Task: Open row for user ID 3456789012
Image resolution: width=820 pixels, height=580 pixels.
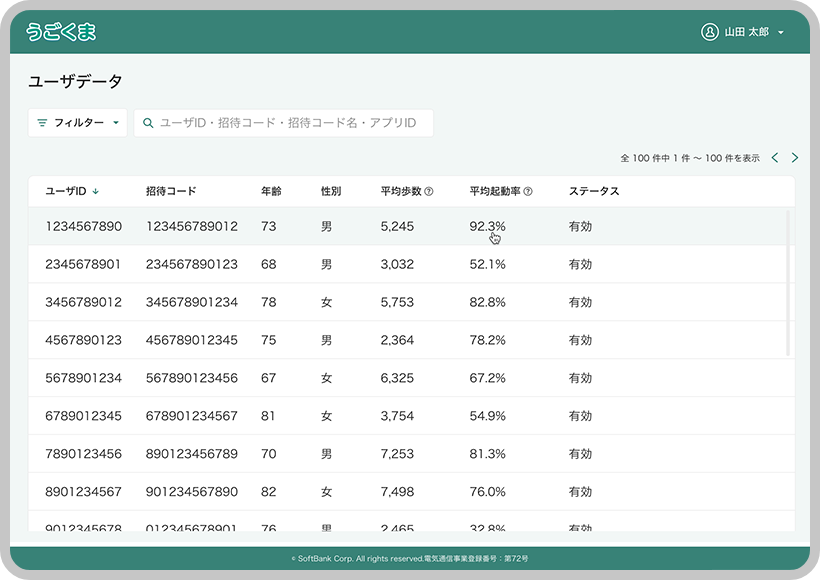Action: coord(84,302)
